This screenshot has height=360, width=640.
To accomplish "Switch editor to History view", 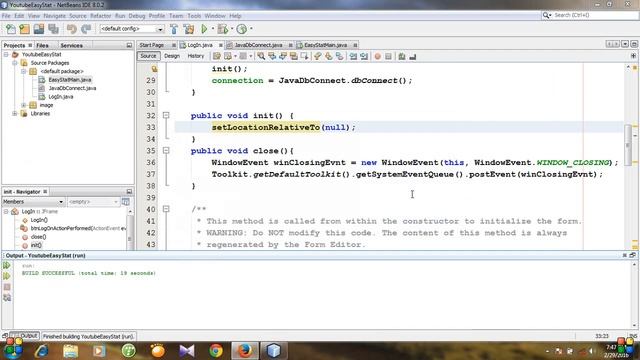I will click(196, 56).
